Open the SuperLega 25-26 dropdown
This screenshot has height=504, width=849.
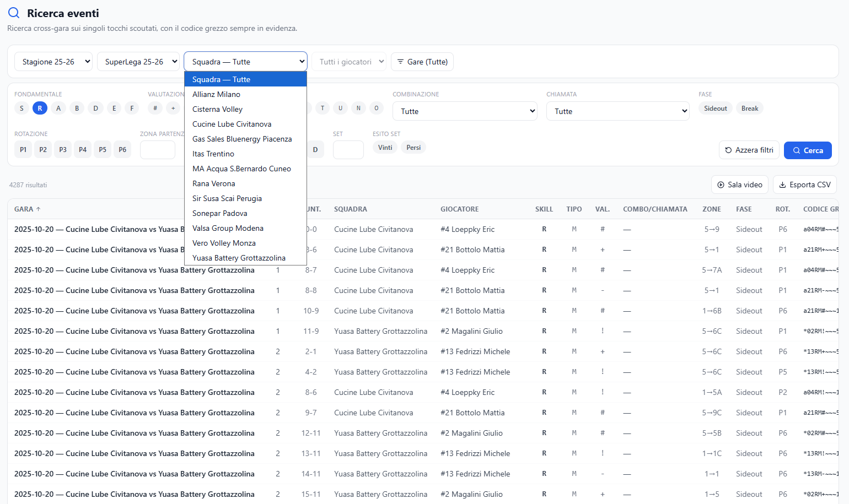coord(139,62)
